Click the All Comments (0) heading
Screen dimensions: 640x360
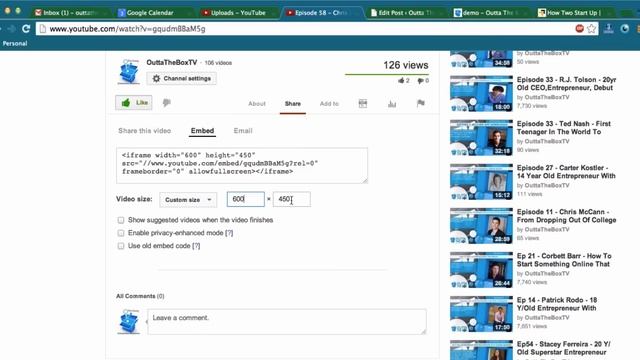tap(140, 296)
